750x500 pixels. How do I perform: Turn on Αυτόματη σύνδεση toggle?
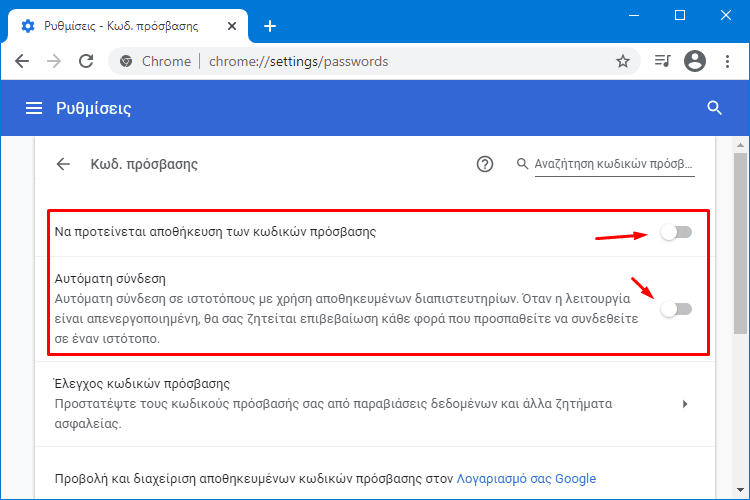click(x=676, y=309)
